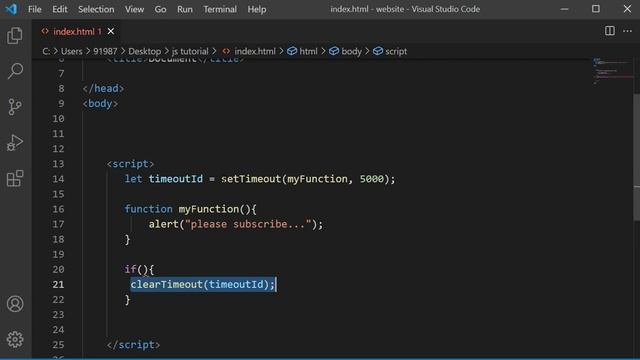Click line number 14 in gutter
Viewport: 640px width, 360px height.
pyautogui.click(x=58, y=179)
